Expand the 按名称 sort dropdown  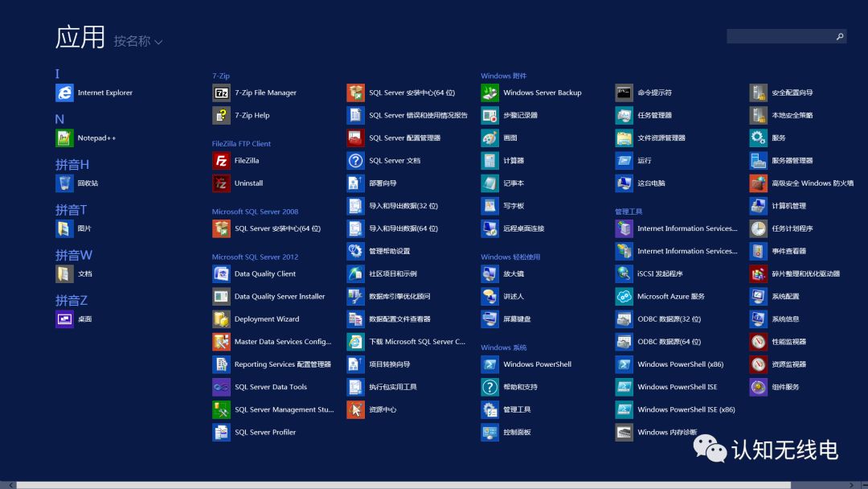pyautogui.click(x=138, y=41)
